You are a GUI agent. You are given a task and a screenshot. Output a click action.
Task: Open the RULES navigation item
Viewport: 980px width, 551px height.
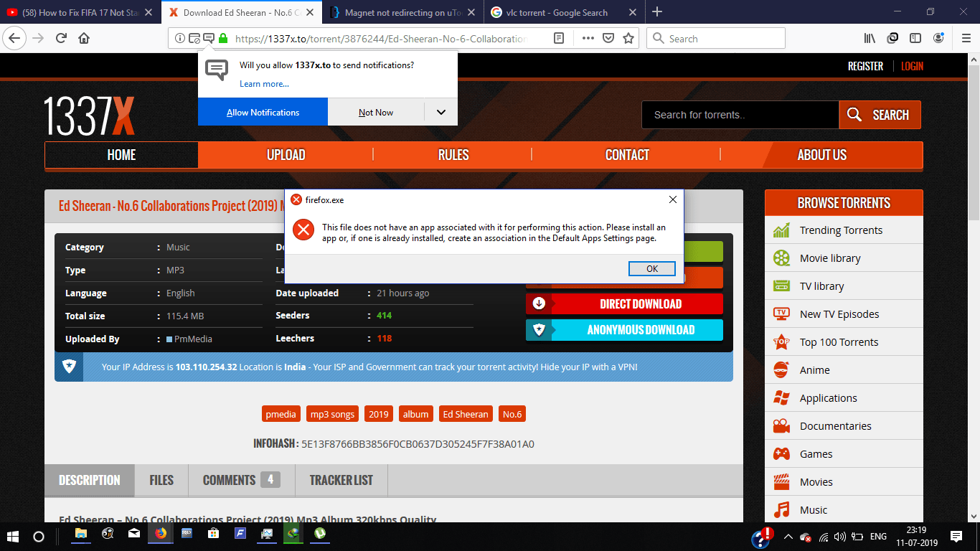[x=453, y=155]
